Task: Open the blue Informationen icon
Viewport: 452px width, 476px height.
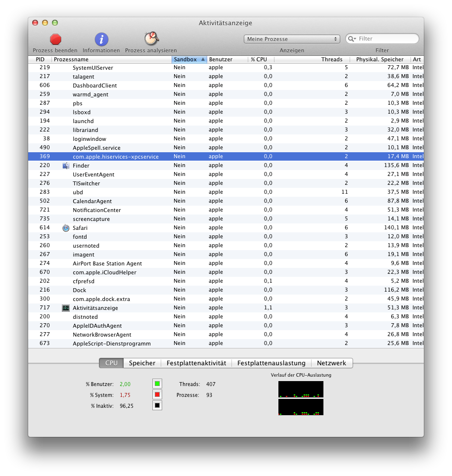Action: 101,39
